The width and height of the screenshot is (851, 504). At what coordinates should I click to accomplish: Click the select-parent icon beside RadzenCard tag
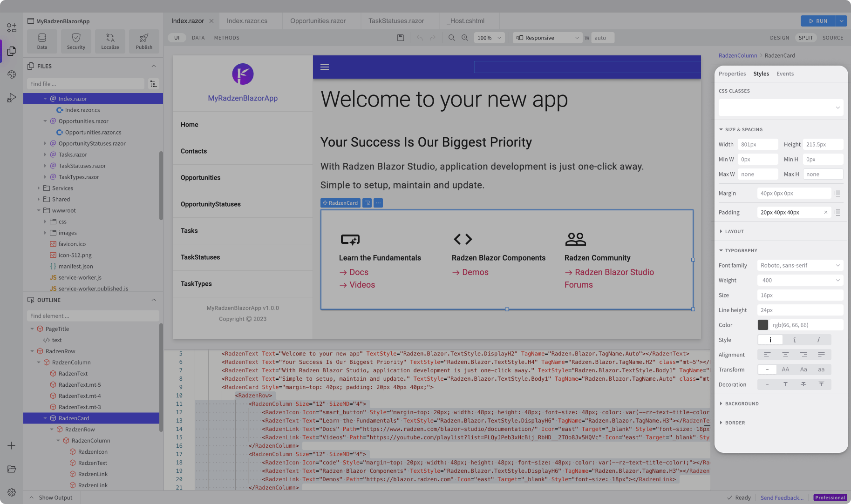click(367, 203)
